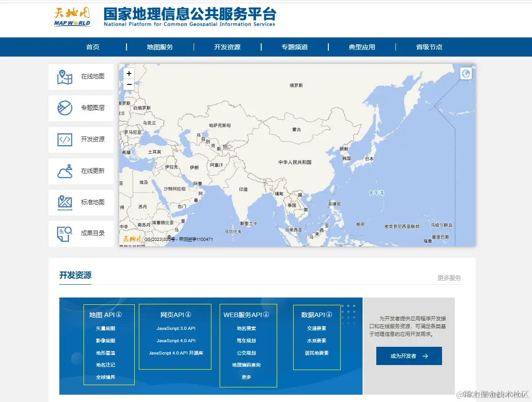Click 哈萨克斯坦 label on map
Screen dimensions: 532x402
[x=220, y=125]
